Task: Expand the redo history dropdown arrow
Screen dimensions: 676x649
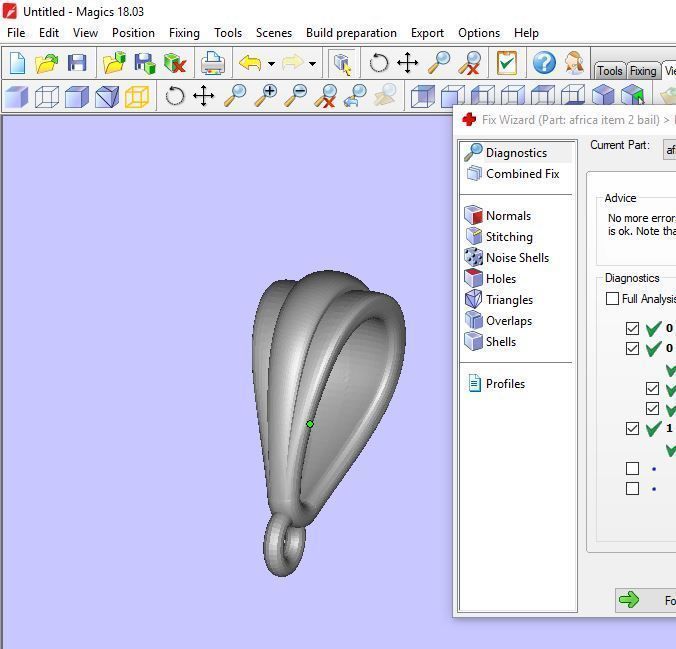Action: click(312, 64)
